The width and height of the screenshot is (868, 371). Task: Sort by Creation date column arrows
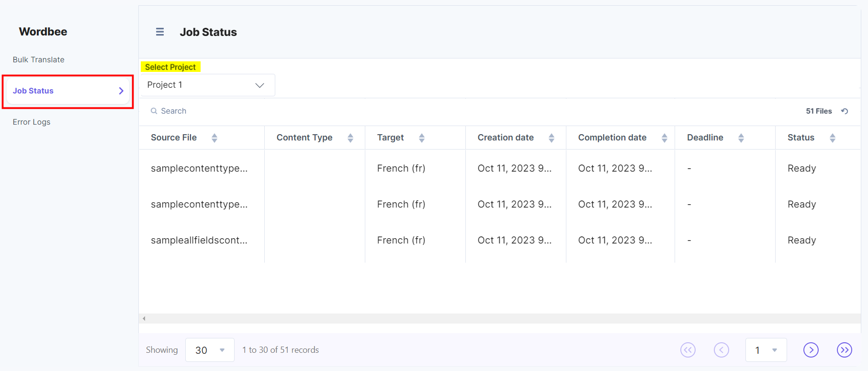pyautogui.click(x=552, y=138)
